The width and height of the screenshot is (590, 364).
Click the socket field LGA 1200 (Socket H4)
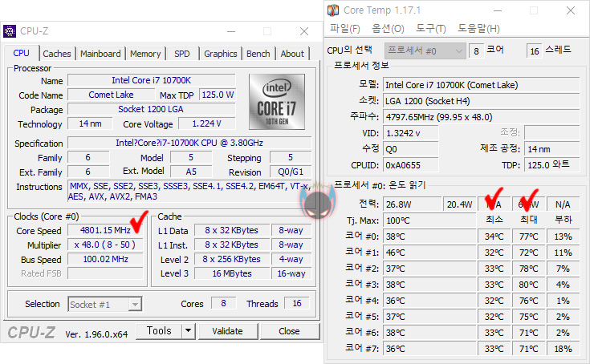pos(482,101)
